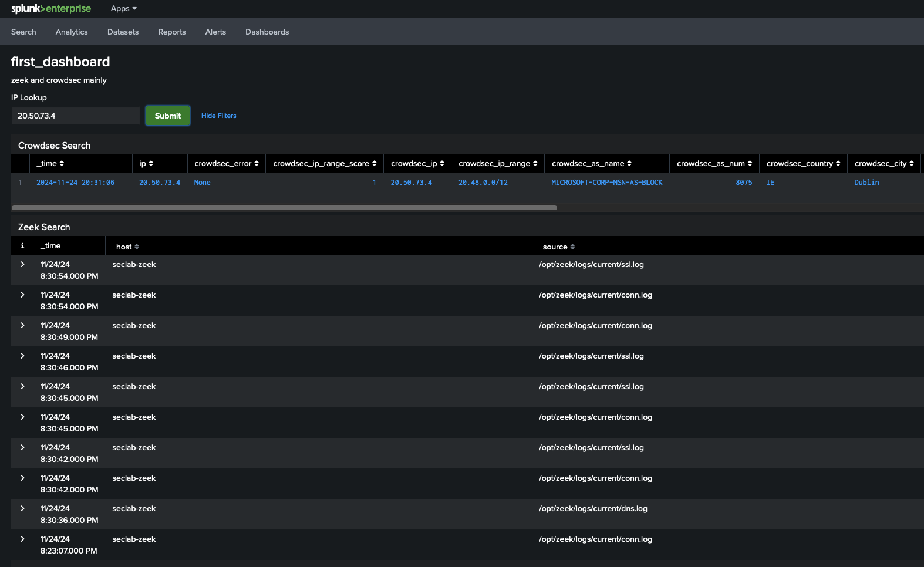Expand the conn.log event at 8:30:49 PM

(x=22, y=325)
